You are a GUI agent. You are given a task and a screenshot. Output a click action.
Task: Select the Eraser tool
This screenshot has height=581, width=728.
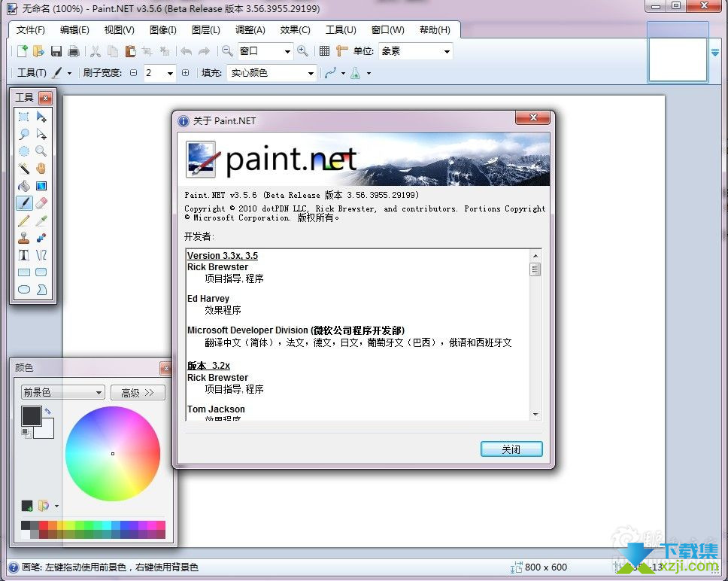pos(41,203)
